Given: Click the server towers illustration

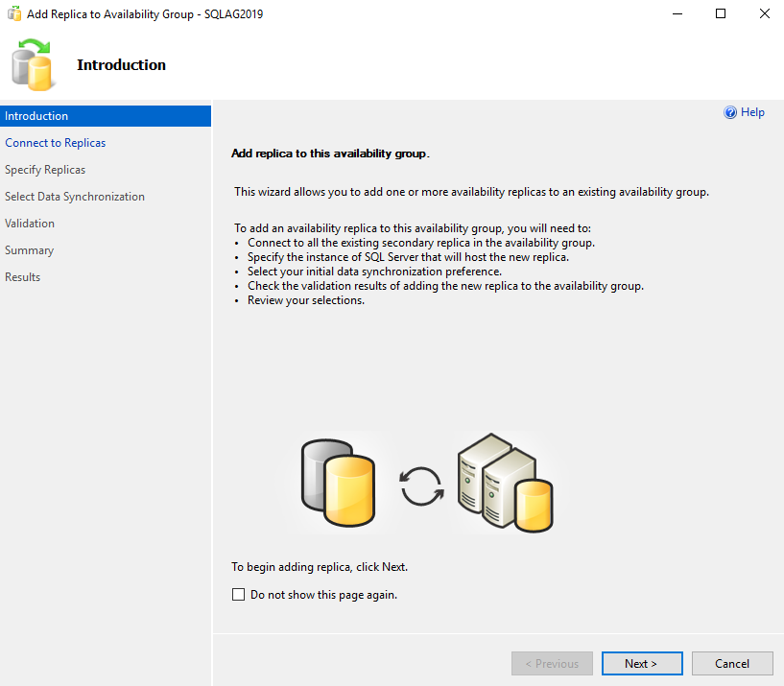Looking at the screenshot, I should pos(505,482).
